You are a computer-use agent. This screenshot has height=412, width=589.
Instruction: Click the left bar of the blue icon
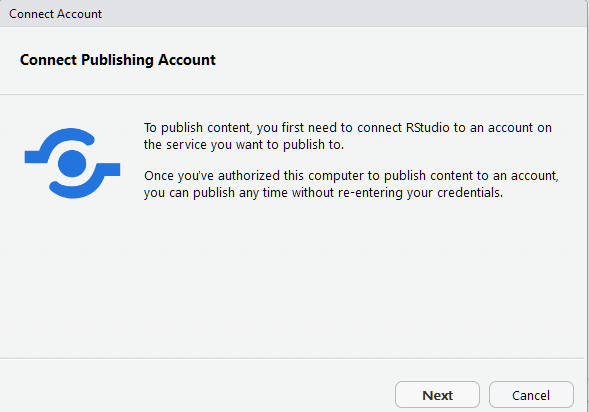36,157
